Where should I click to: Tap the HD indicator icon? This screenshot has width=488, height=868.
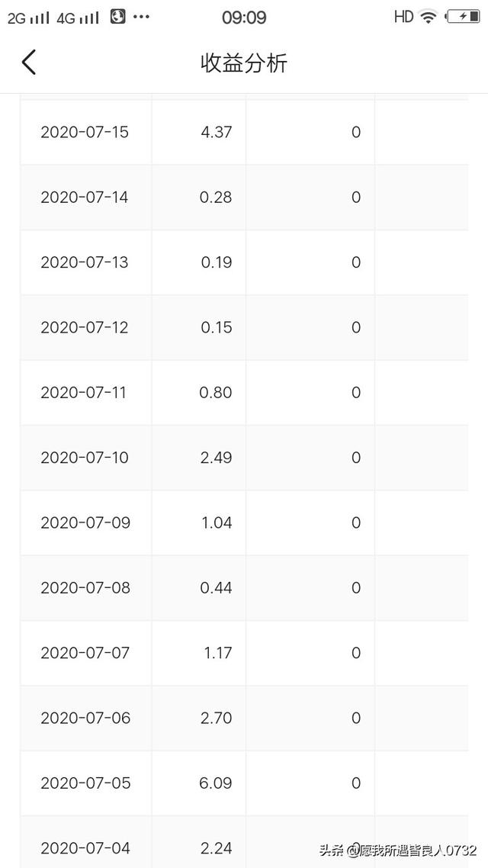tap(404, 17)
